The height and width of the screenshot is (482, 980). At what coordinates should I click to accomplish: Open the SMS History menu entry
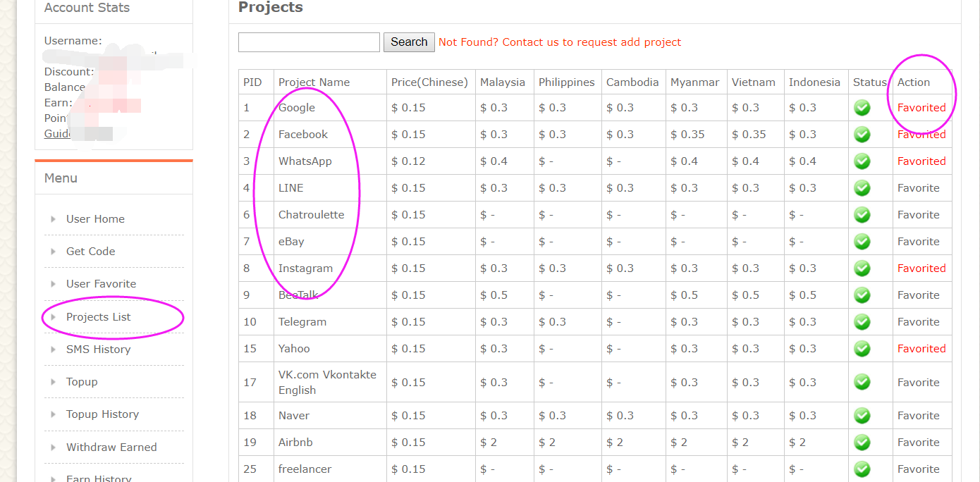click(x=98, y=350)
